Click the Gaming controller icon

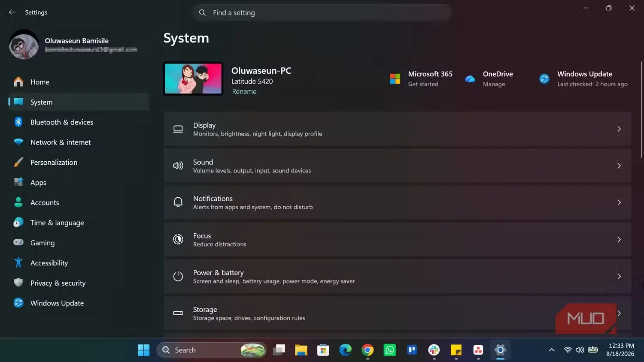[18, 243]
